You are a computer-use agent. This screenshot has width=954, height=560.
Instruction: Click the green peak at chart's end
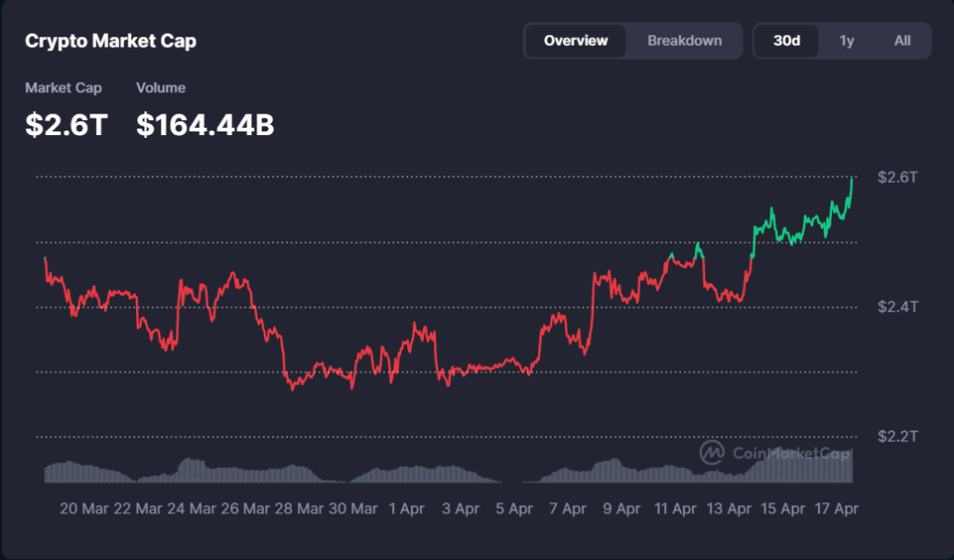pyautogui.click(x=851, y=179)
